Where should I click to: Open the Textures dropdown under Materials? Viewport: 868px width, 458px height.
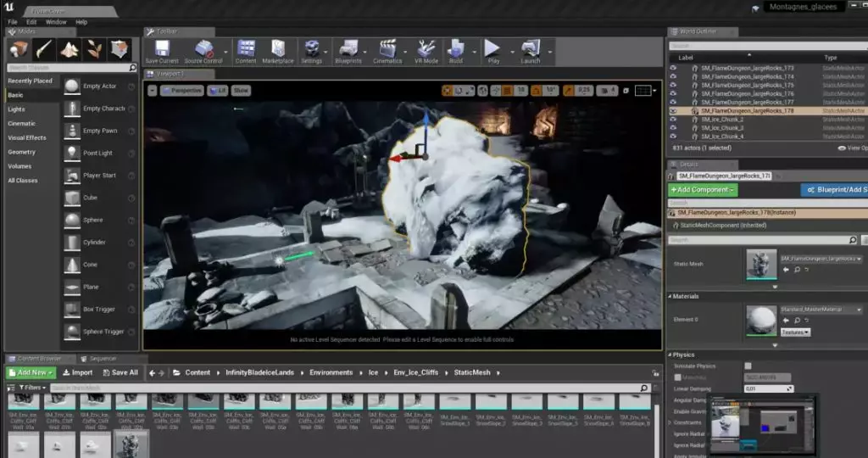tap(795, 332)
